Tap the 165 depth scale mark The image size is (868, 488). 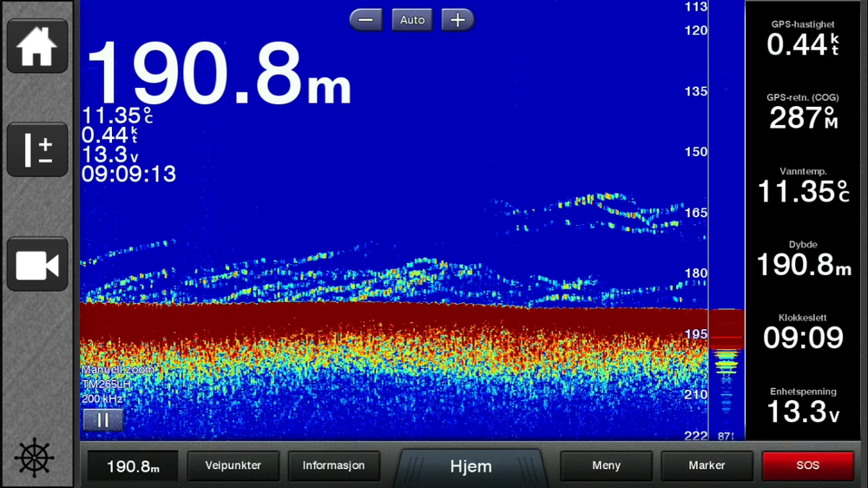[696, 212]
